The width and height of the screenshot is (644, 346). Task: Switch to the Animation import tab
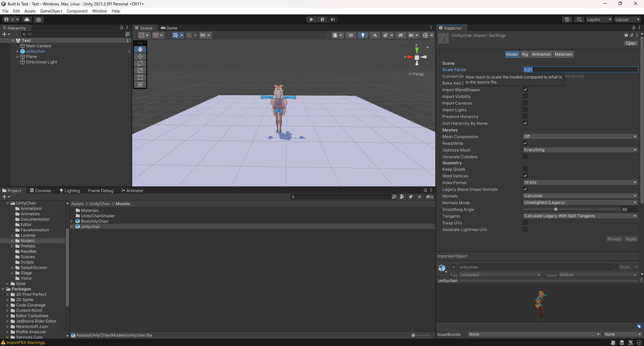(x=541, y=54)
